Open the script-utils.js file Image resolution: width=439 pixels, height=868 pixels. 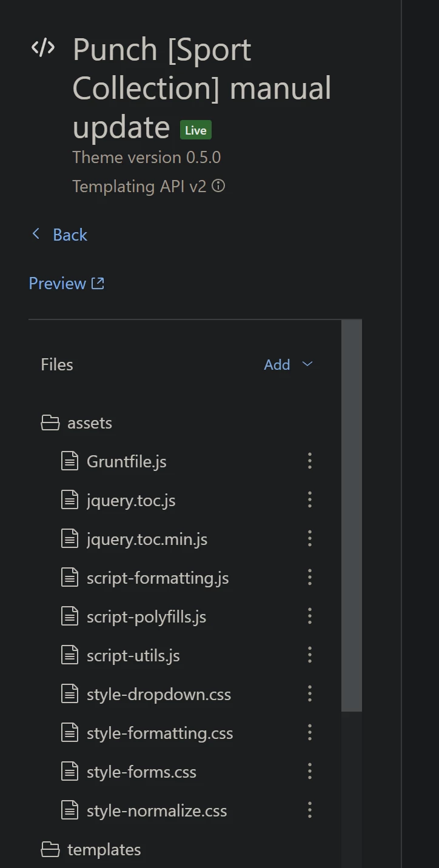[133, 656]
